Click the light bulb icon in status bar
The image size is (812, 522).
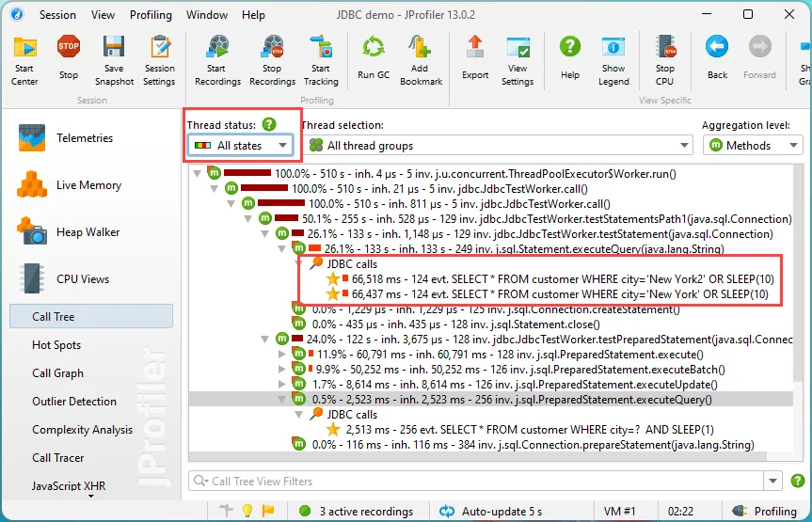[x=247, y=511]
